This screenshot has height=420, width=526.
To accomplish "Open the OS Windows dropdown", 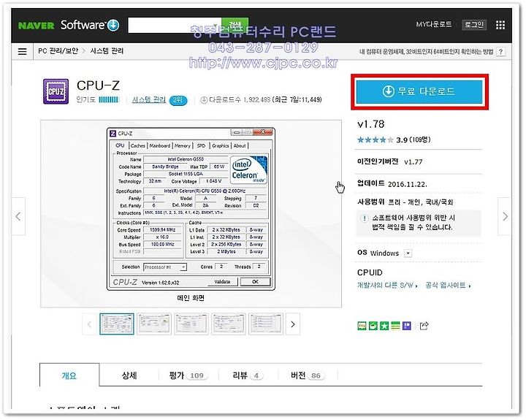I will coord(408,253).
